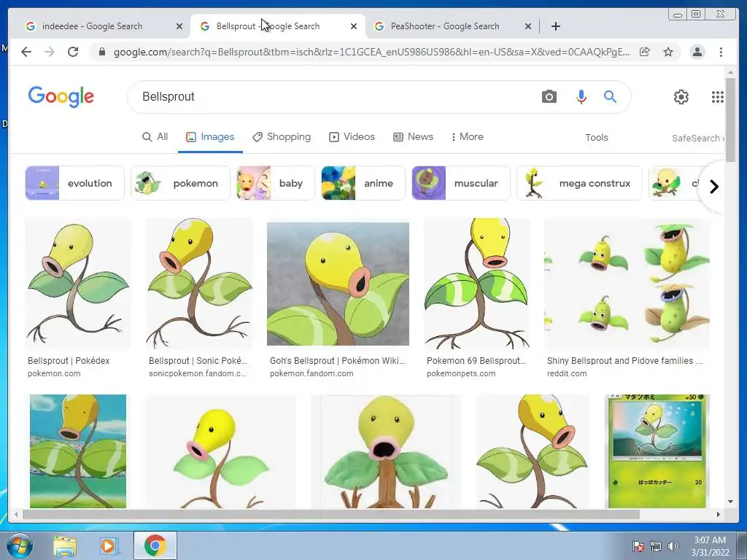Filter by anime chip

pos(363,183)
